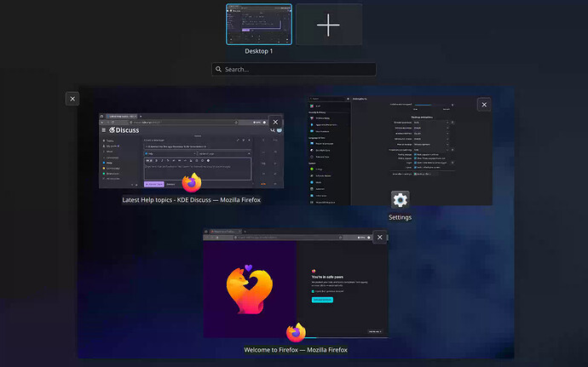Focus the overview Search field
The image size is (588, 367).
tap(294, 69)
